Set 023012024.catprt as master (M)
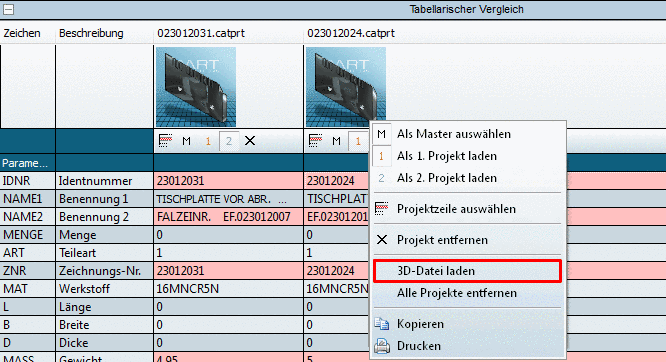This screenshot has height=362, width=666. tap(336, 141)
